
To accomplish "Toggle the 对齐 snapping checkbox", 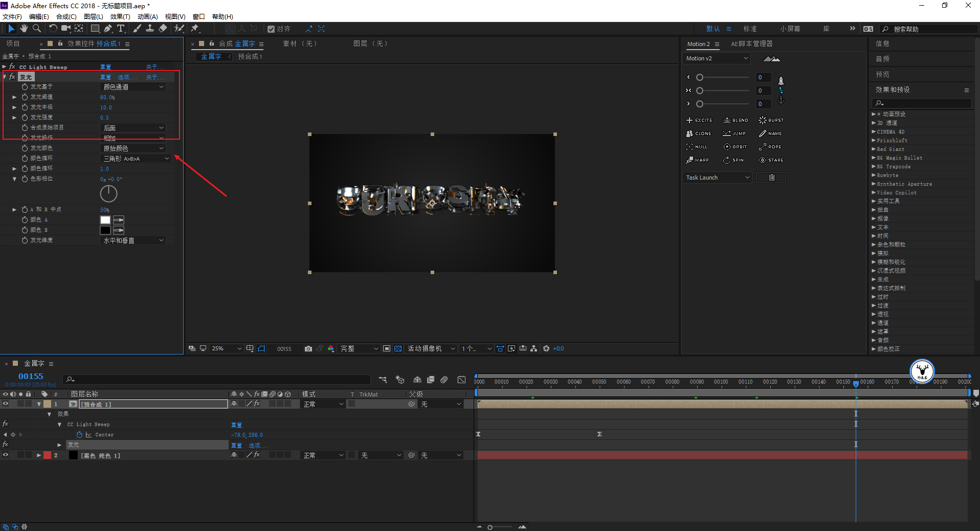I will point(271,29).
